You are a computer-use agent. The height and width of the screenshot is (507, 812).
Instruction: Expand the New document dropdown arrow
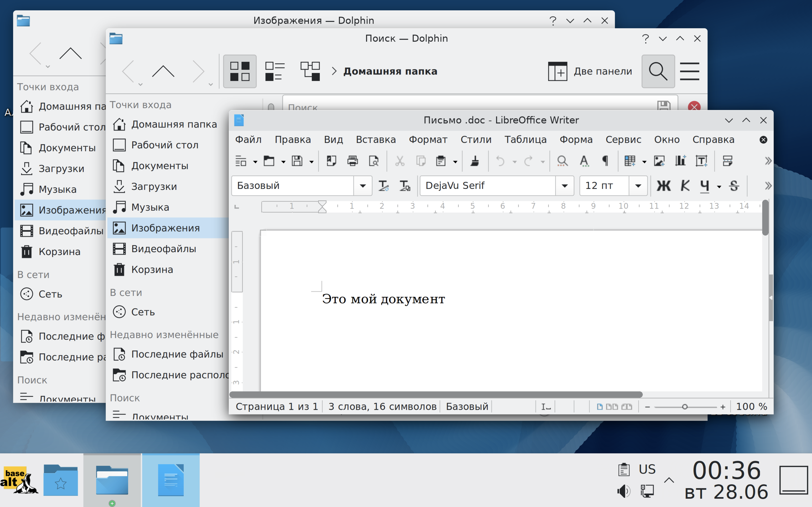[255, 162]
